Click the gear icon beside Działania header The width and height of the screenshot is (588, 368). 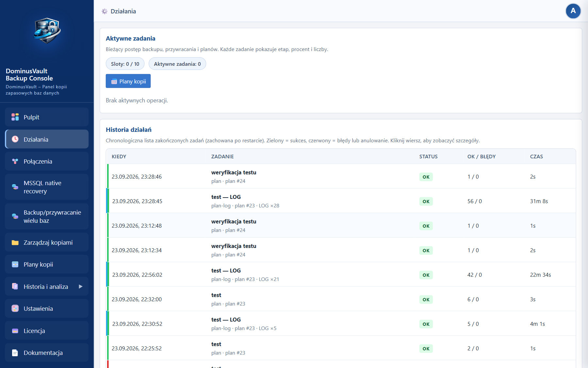click(x=105, y=11)
